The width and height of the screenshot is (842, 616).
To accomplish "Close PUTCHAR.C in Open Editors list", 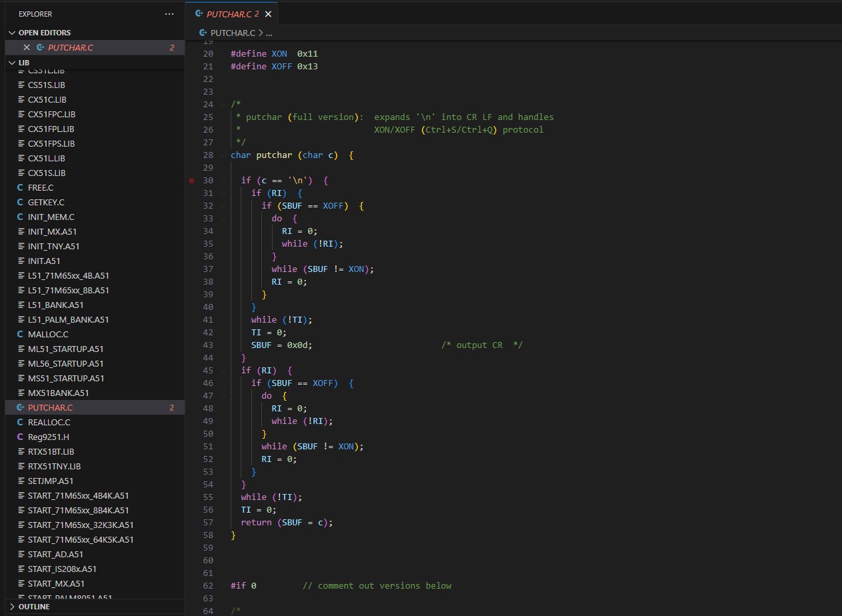I will click(27, 47).
